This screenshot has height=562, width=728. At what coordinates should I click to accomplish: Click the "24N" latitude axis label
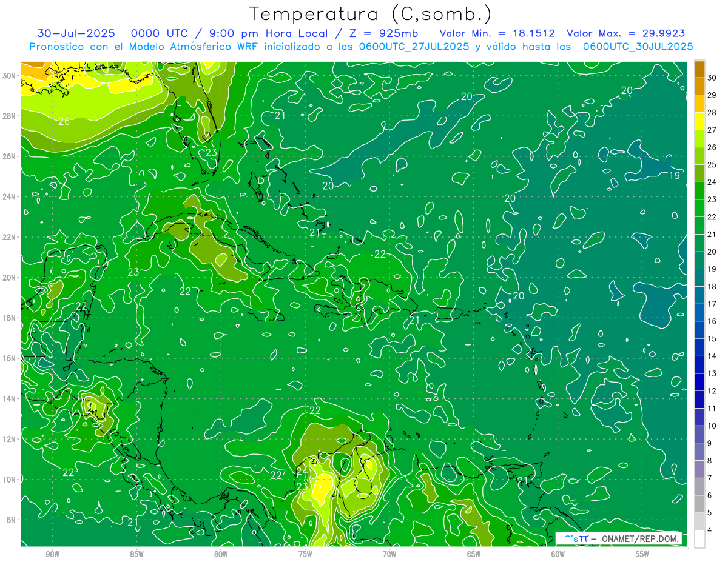point(10,197)
